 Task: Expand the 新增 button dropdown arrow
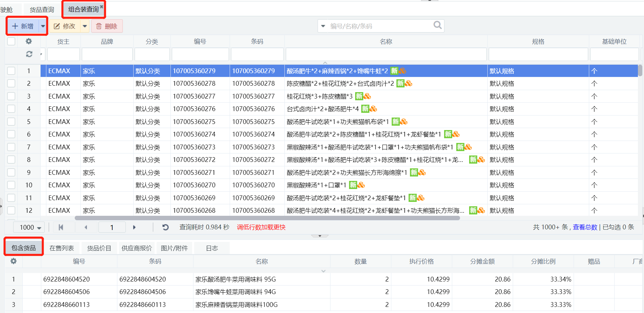coord(43,26)
